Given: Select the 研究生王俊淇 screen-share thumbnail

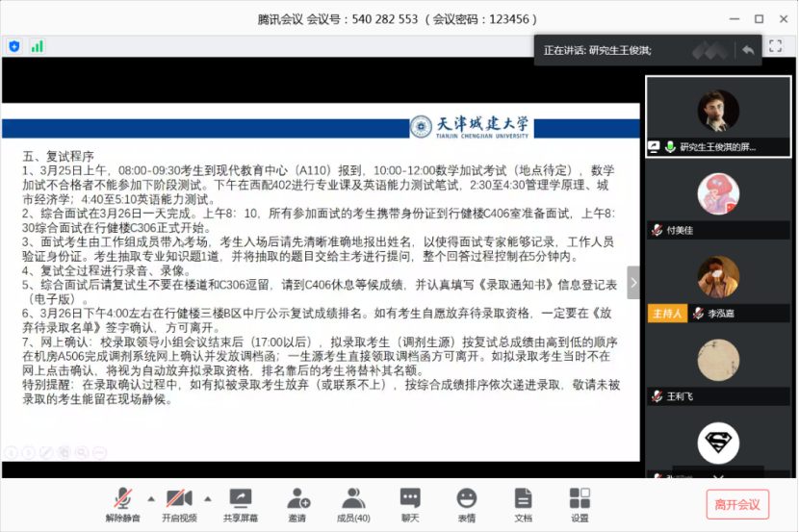Looking at the screenshot, I should pyautogui.click(x=718, y=116).
